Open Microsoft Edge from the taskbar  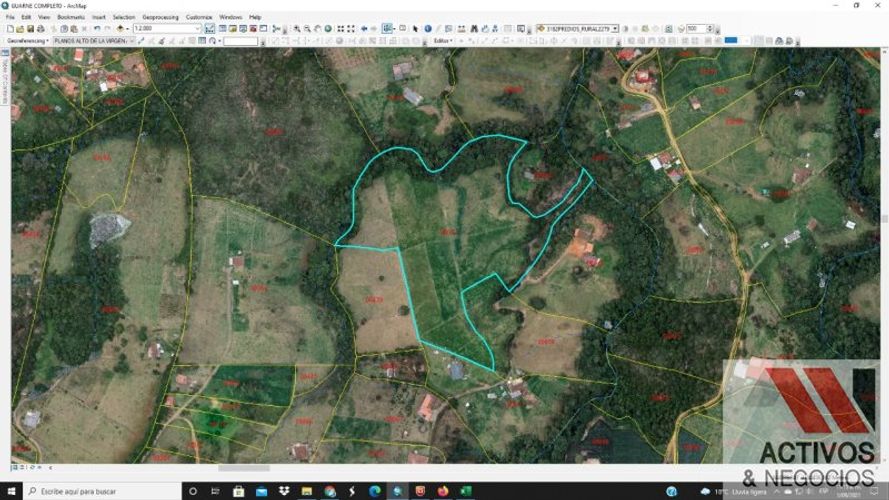[375, 491]
